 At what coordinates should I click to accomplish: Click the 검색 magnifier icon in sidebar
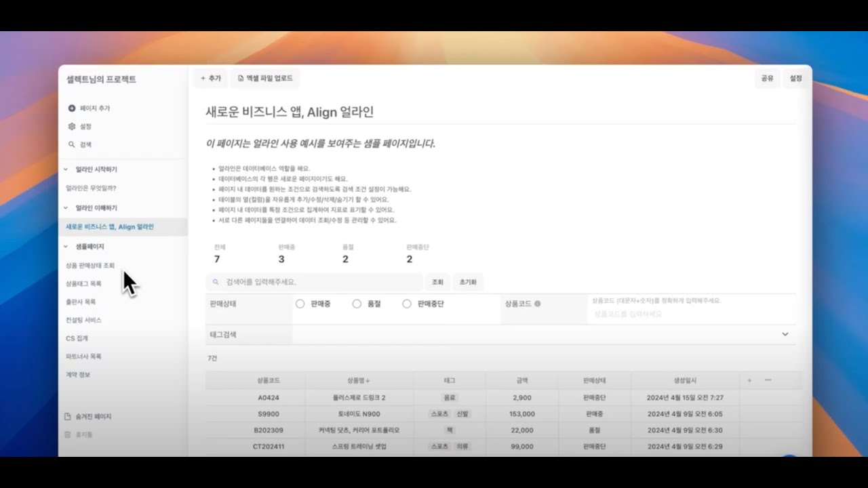point(72,145)
